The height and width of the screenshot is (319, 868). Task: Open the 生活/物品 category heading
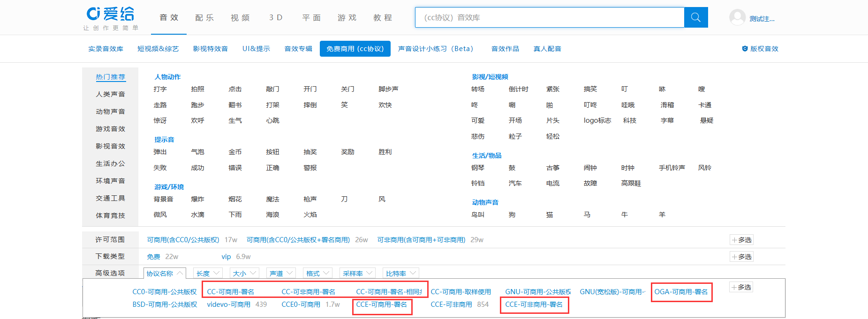(487, 156)
